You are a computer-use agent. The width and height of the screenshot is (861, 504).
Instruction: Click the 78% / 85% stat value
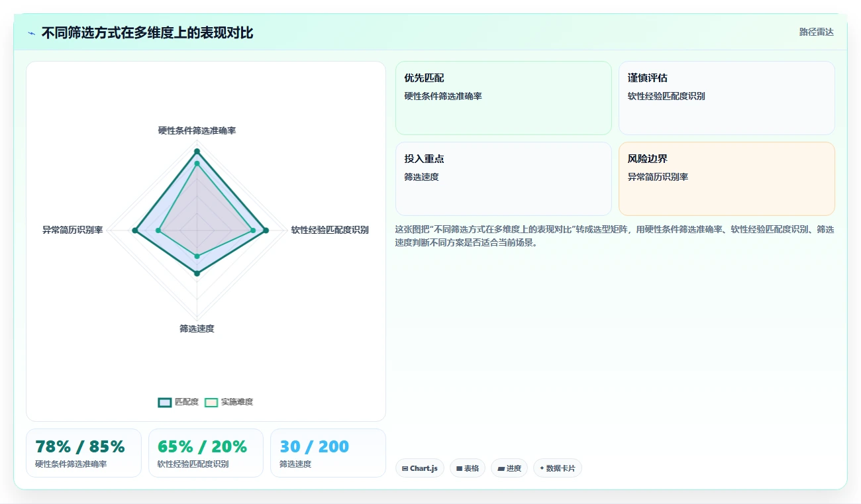pos(80,446)
